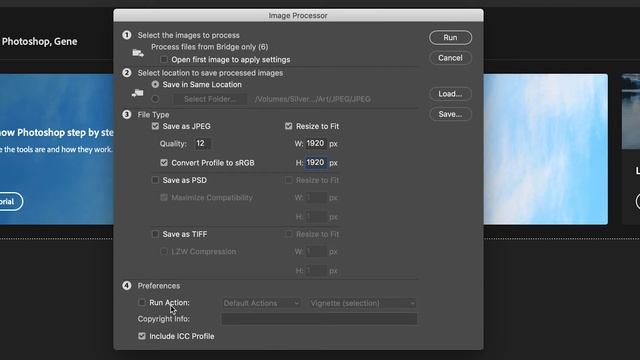Click the File Type section heading

coord(153,115)
